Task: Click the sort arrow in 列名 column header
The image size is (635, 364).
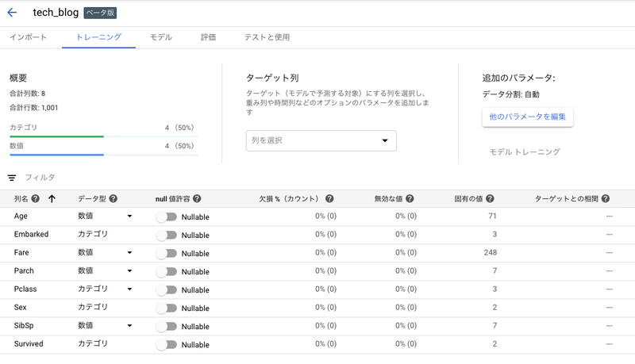Action: tap(52, 199)
